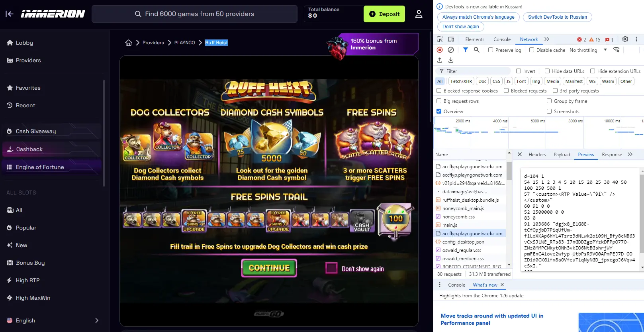The height and width of the screenshot is (332, 644).
Task: Click Always match Chrome's language
Action: pyautogui.click(x=478, y=17)
